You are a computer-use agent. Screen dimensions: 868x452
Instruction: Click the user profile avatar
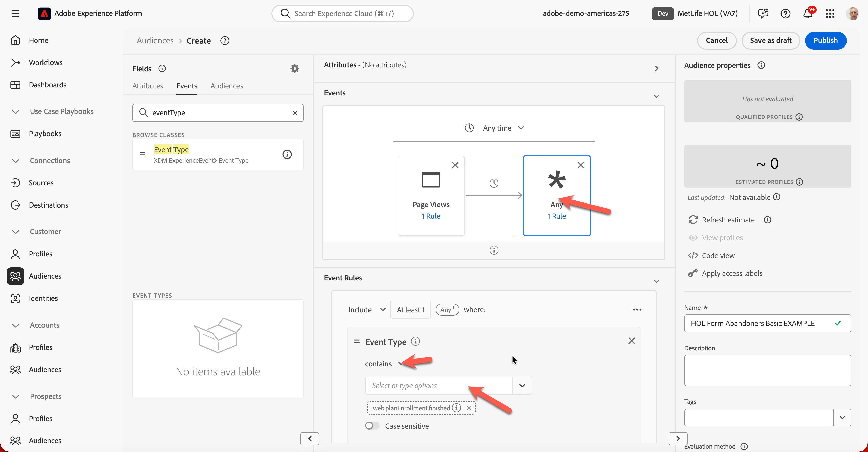pos(853,13)
